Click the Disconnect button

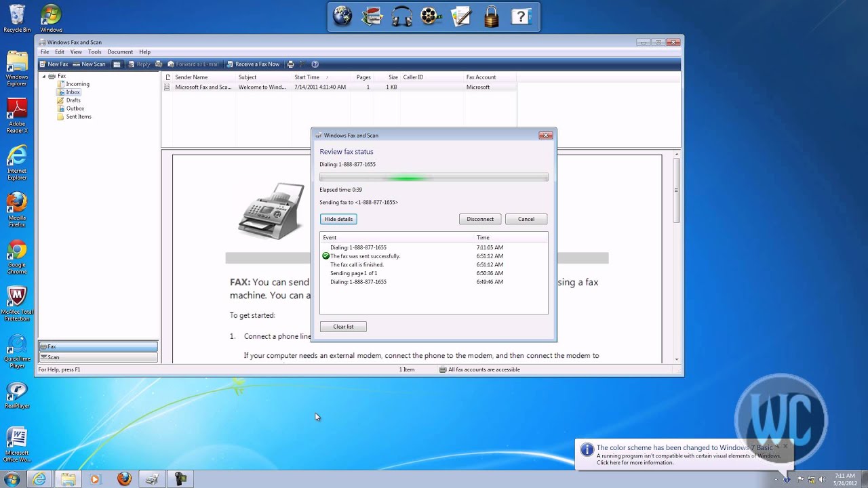pos(480,219)
